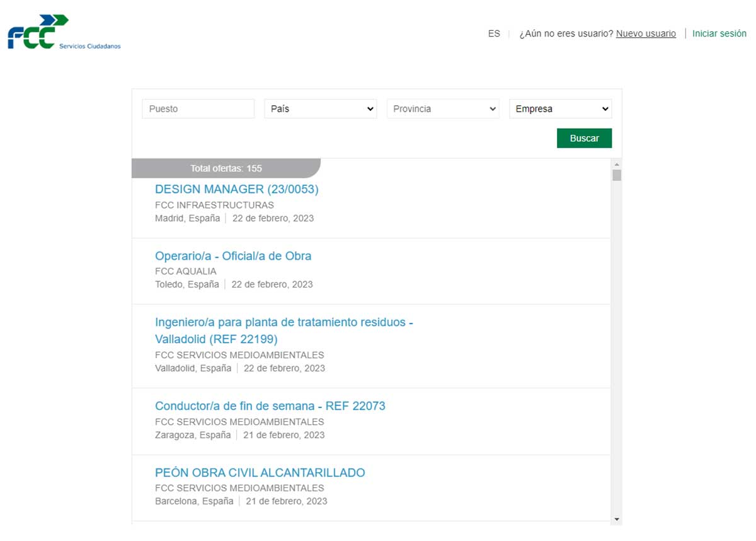The image size is (756, 541).
Task: Click the FCC SERVICIOS MEDIOAMBIENTALES label in Zaragoza listing
Action: (239, 422)
